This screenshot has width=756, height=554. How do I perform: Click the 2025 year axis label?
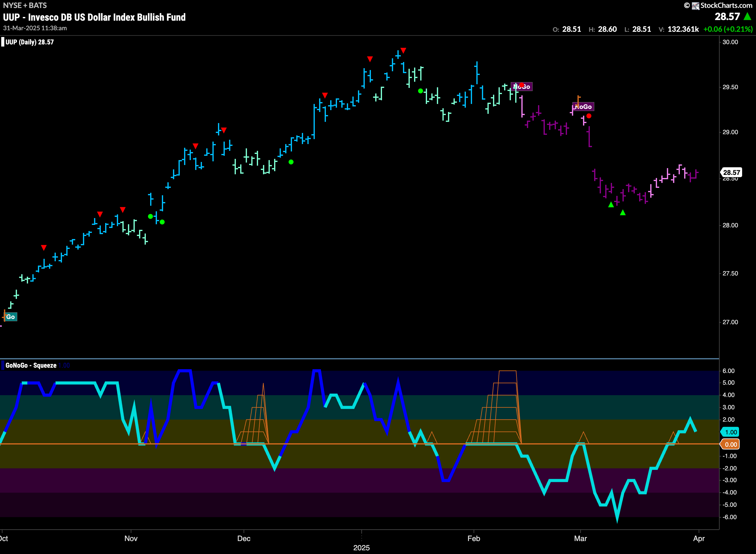click(361, 548)
